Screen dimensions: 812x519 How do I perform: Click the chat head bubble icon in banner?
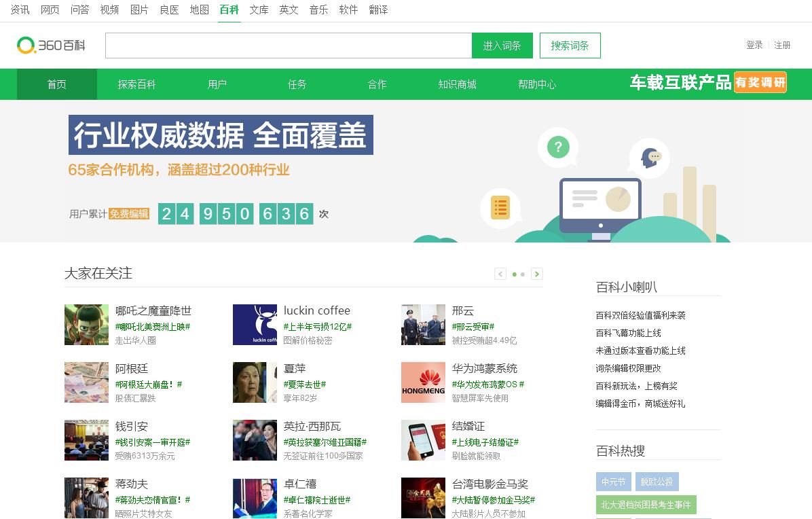coord(650,158)
